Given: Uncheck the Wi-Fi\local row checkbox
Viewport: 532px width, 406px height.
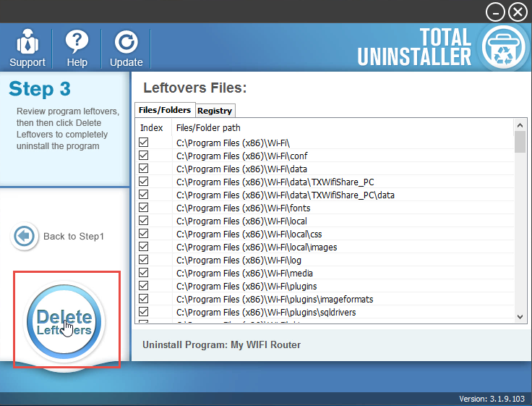Looking at the screenshot, I should click(144, 221).
